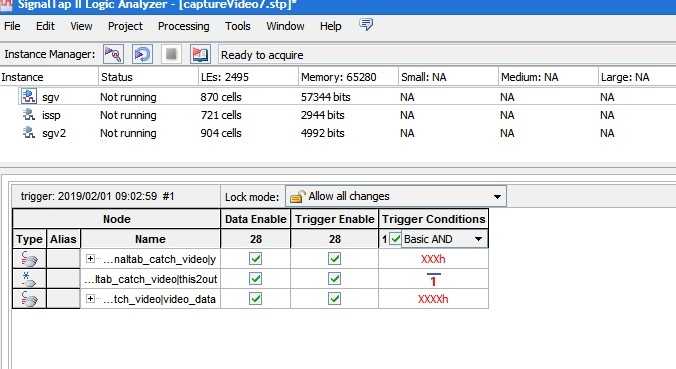Open the Help menu
676x369 pixels.
tap(331, 26)
